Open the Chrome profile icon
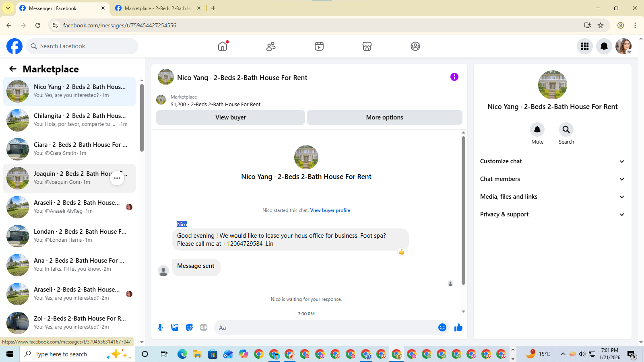This screenshot has height=362, width=644. click(x=621, y=25)
